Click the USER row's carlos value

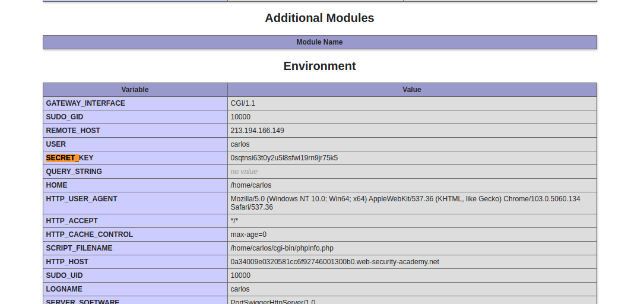240,144
